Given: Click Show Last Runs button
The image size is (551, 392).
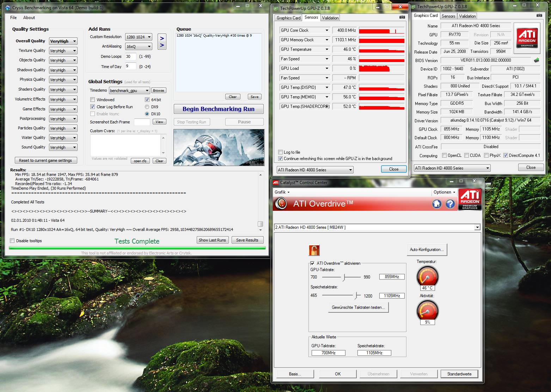Looking at the screenshot, I should click(x=212, y=240).
